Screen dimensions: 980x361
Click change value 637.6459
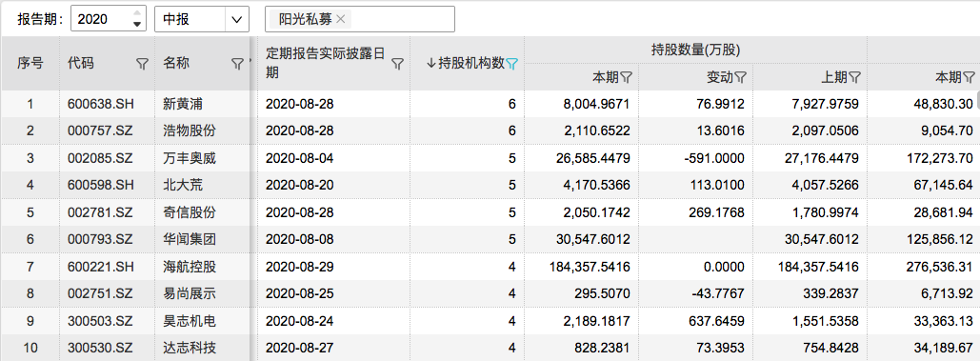pos(718,321)
